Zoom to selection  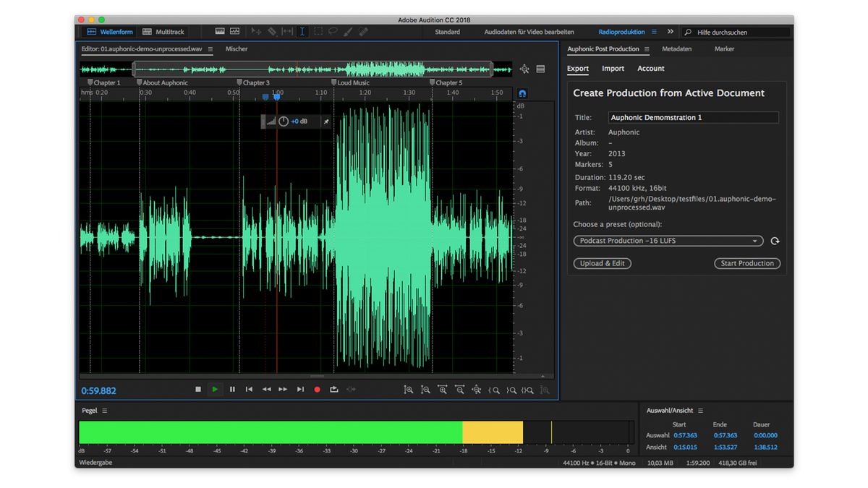528,390
